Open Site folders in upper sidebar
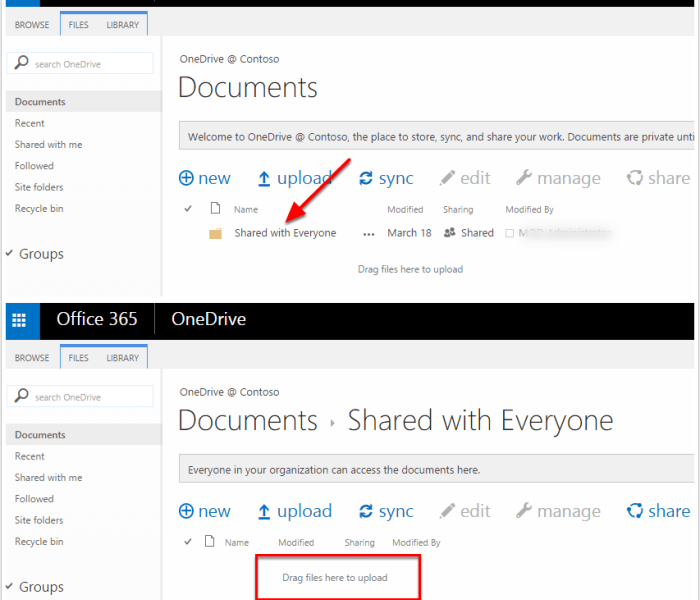 pyautogui.click(x=39, y=188)
